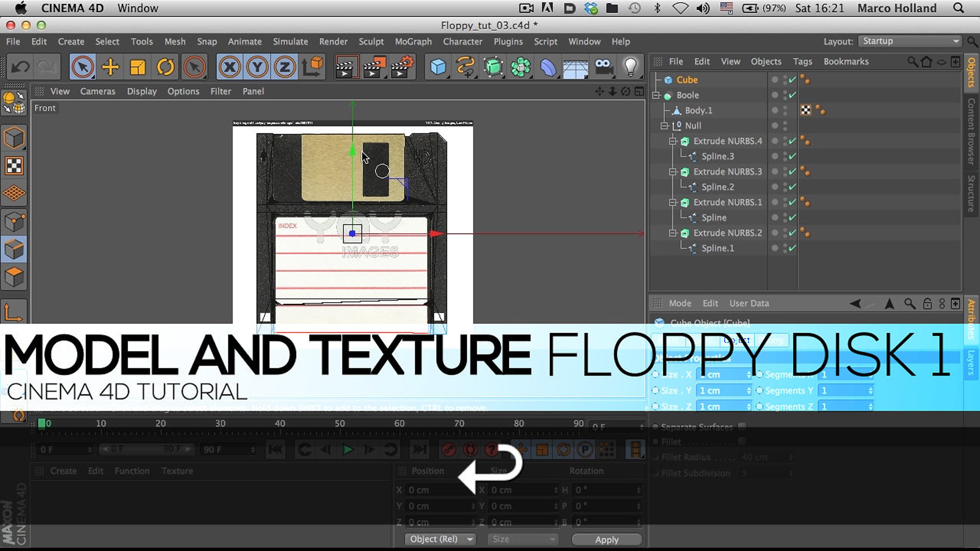Click the Undo arrow icon

click(20, 67)
